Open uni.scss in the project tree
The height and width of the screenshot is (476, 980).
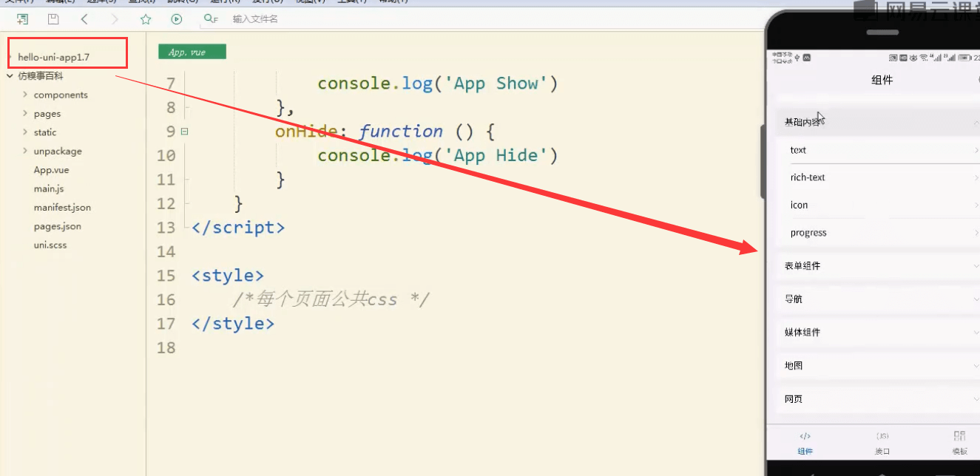tap(50, 245)
